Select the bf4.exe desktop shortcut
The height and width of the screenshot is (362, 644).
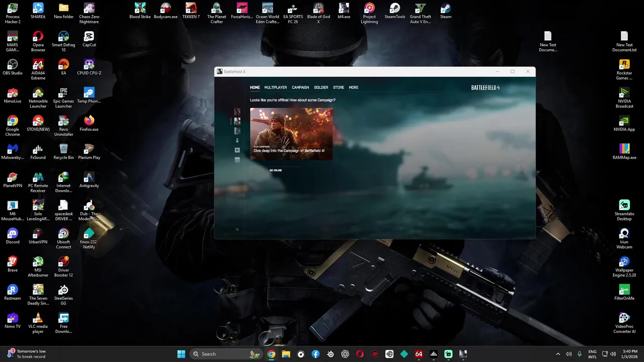coord(344,11)
